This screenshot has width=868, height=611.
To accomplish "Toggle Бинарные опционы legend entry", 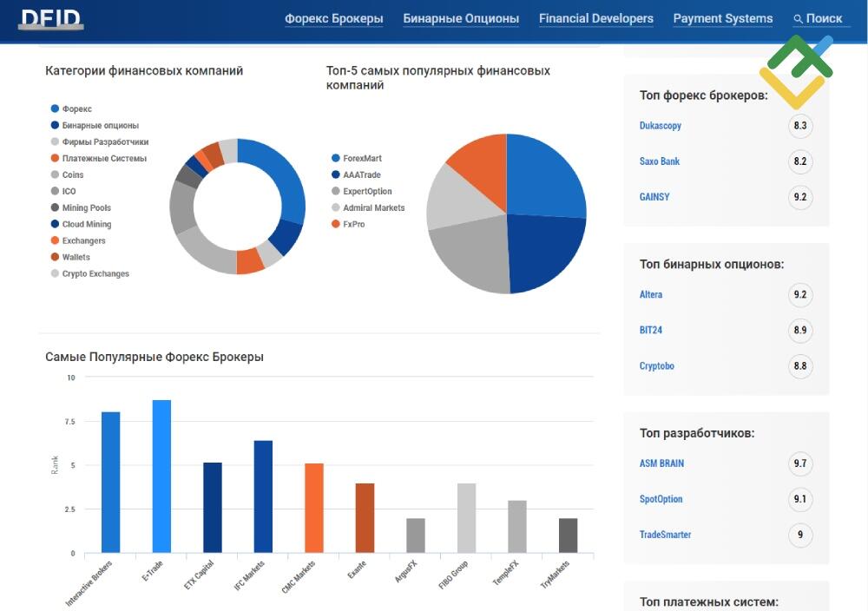I will point(95,126).
